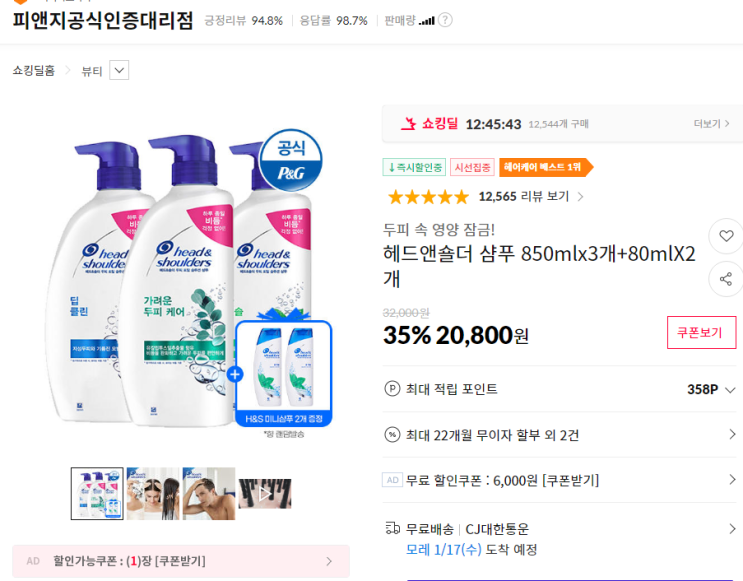This screenshot has height=581, width=743.
Task: Click the installment percent icon
Action: coord(392,435)
